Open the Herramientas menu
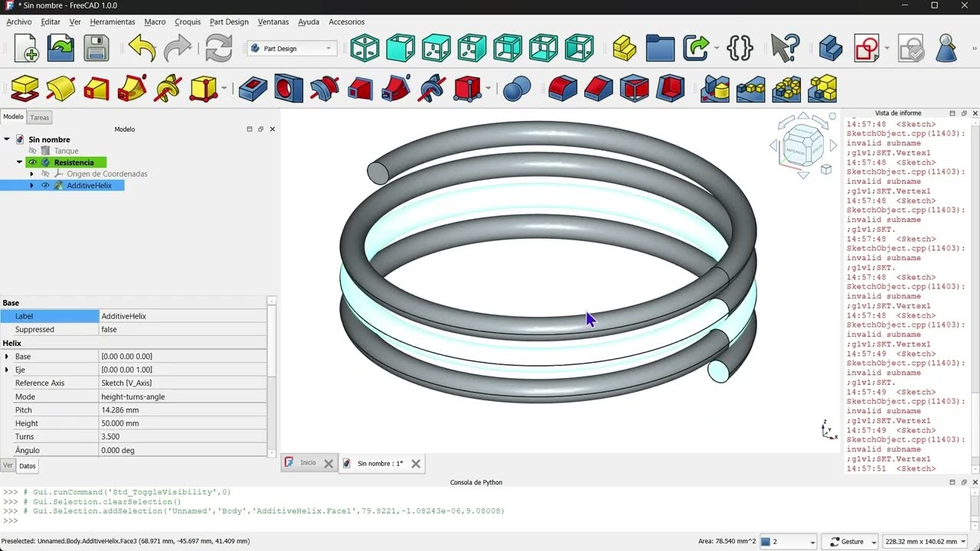This screenshot has height=551, width=980. [113, 21]
